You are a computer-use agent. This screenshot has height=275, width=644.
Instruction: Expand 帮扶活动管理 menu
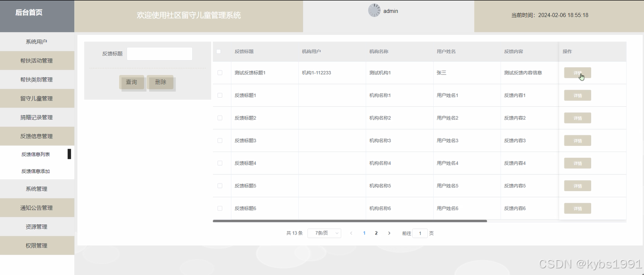coord(37,61)
